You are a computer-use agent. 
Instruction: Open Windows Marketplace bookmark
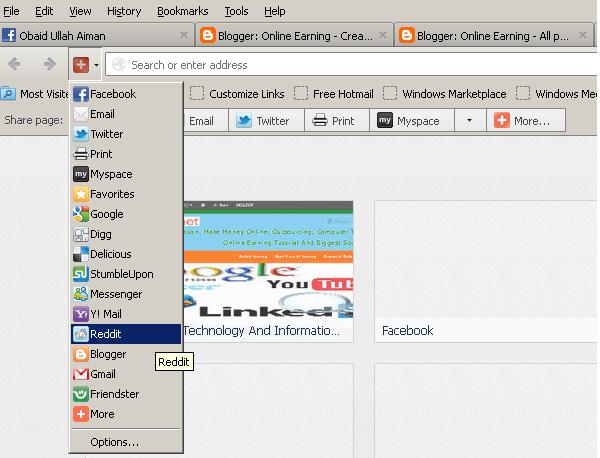(x=445, y=94)
